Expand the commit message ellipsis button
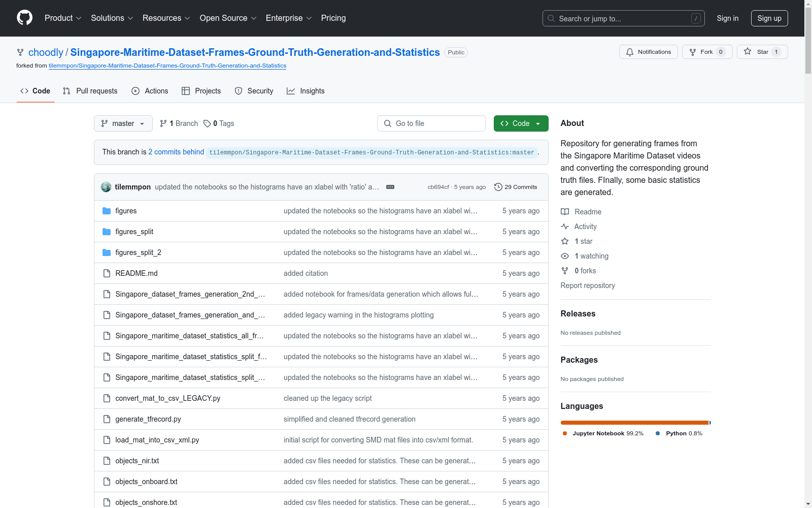 pos(390,187)
